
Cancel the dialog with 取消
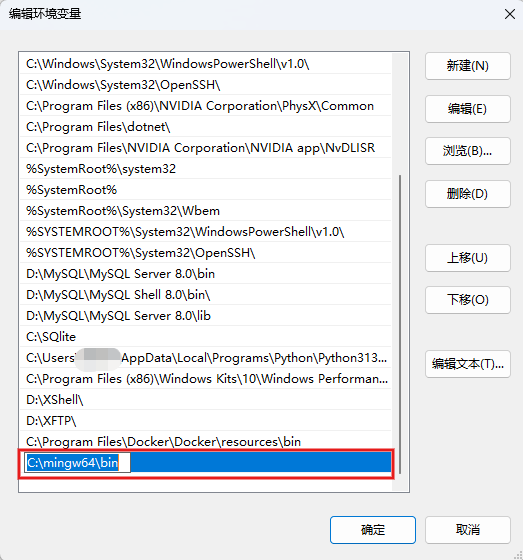(468, 530)
